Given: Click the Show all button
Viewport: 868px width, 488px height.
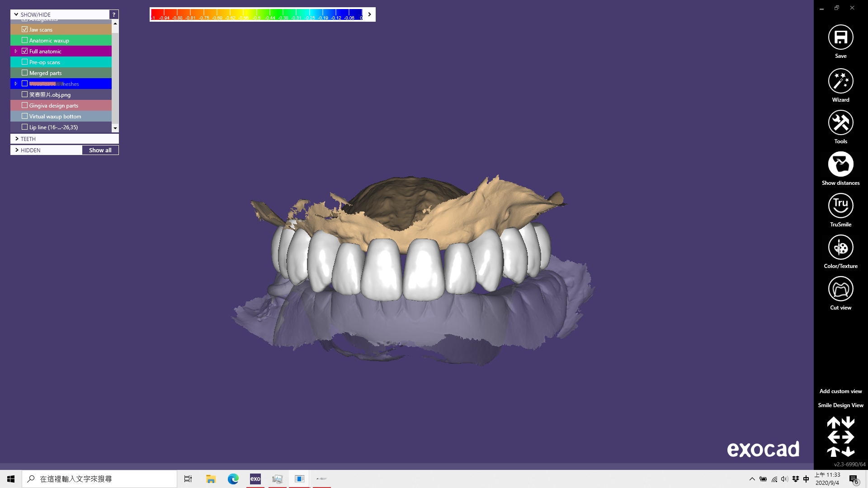Looking at the screenshot, I should 100,150.
